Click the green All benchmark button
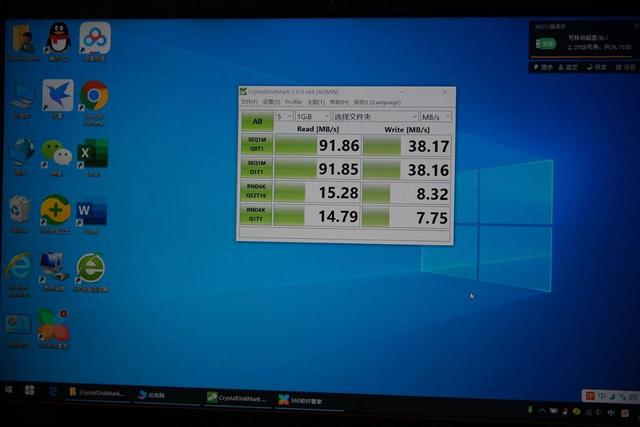 [257, 121]
